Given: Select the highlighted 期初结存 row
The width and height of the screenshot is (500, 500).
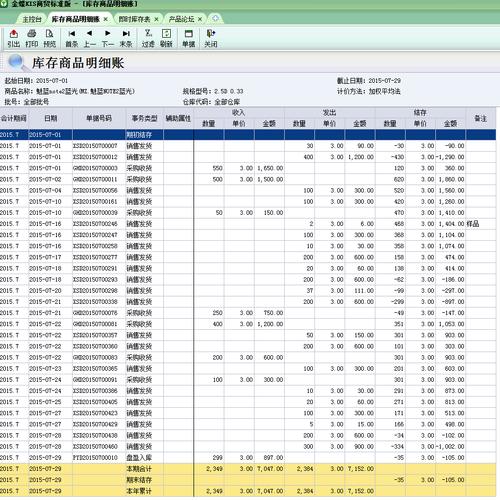Looking at the screenshot, I should coord(248,135).
